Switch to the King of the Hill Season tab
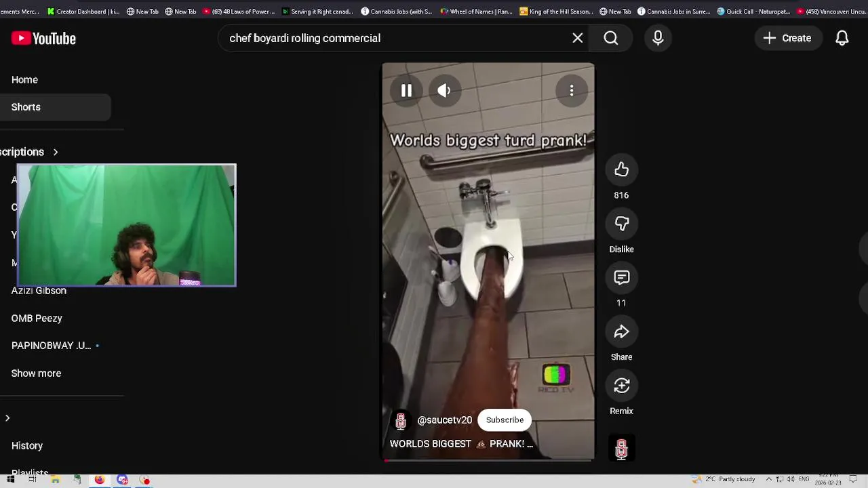 (x=555, y=12)
